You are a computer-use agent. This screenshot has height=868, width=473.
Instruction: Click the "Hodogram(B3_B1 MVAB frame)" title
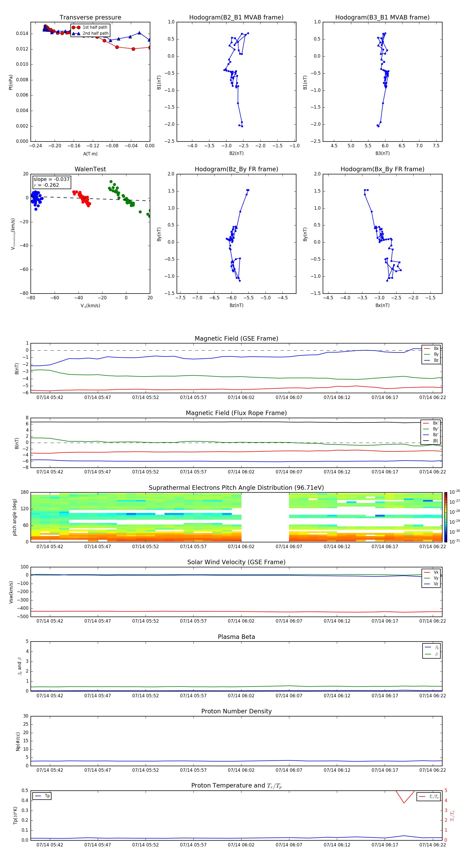(x=382, y=18)
